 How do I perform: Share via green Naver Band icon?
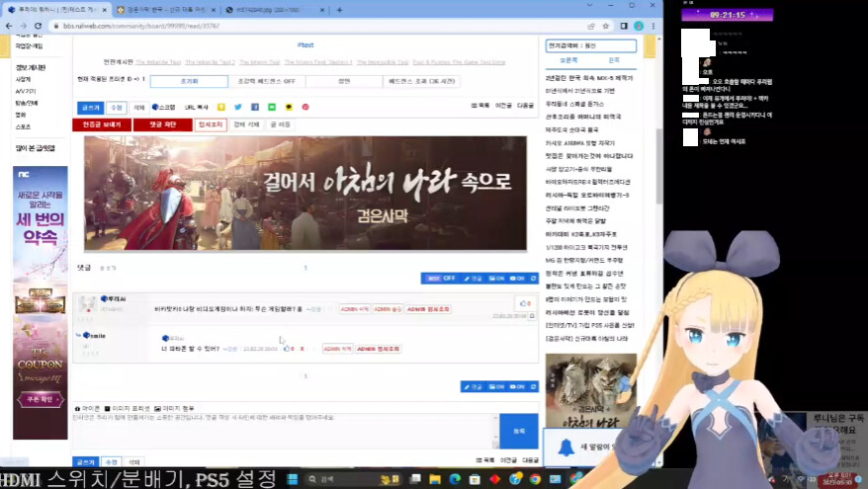pyautogui.click(x=272, y=107)
